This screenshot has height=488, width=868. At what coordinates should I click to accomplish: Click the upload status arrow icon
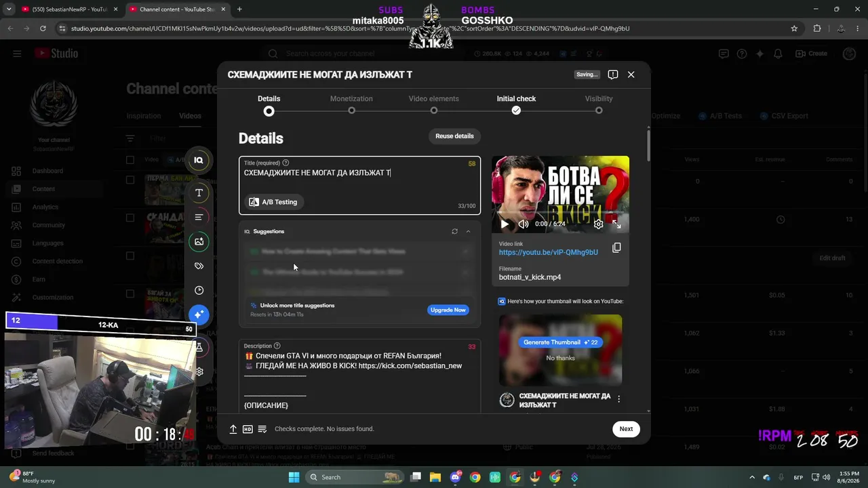tap(233, 429)
